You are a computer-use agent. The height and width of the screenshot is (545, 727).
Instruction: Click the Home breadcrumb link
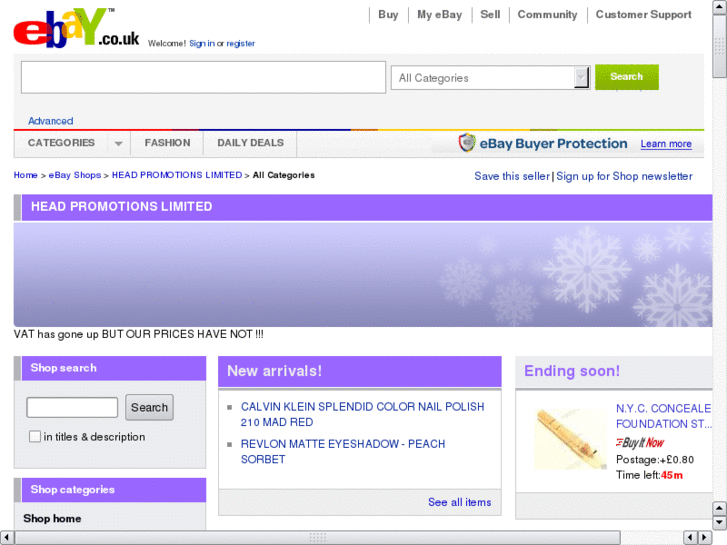(x=26, y=175)
